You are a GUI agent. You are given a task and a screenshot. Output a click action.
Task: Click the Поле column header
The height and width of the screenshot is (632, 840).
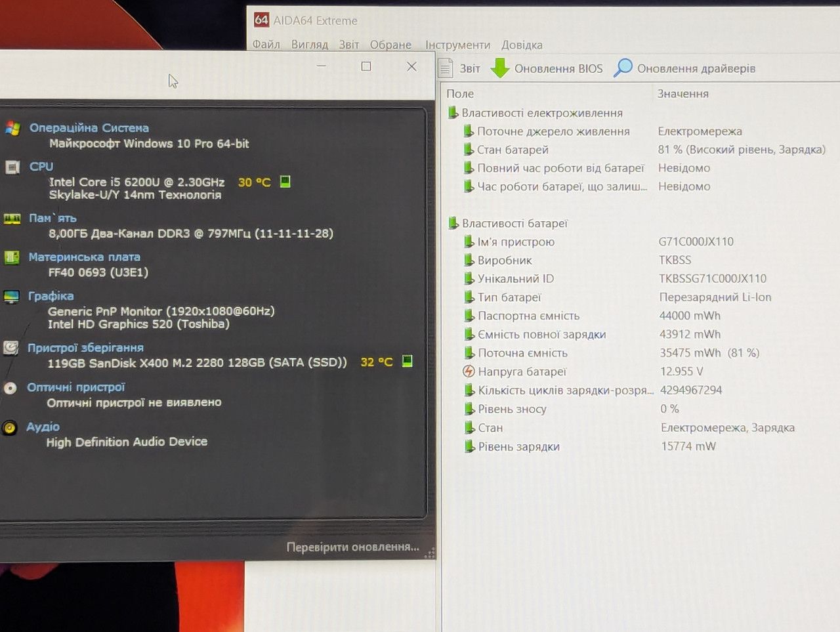[x=460, y=94]
